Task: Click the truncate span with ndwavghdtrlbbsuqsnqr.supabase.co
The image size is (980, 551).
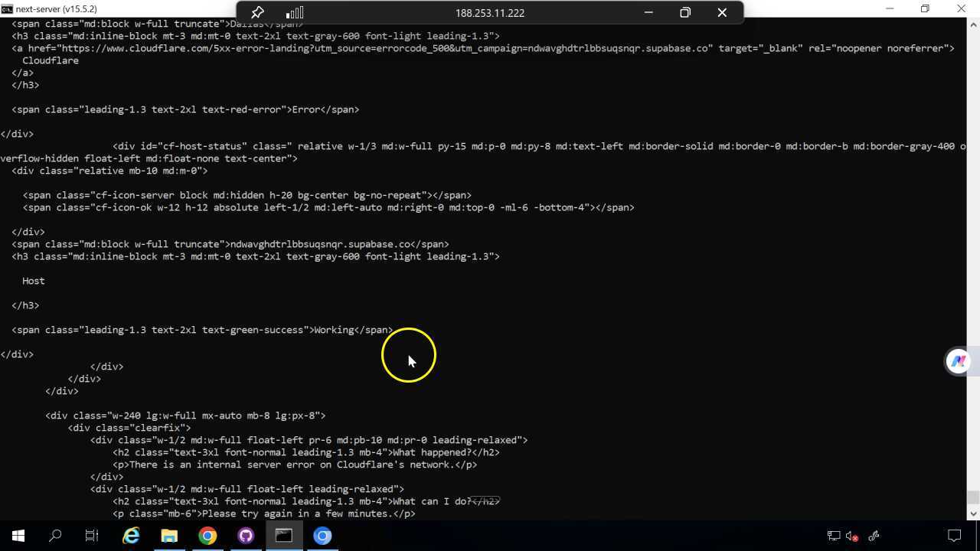Action: pos(230,244)
